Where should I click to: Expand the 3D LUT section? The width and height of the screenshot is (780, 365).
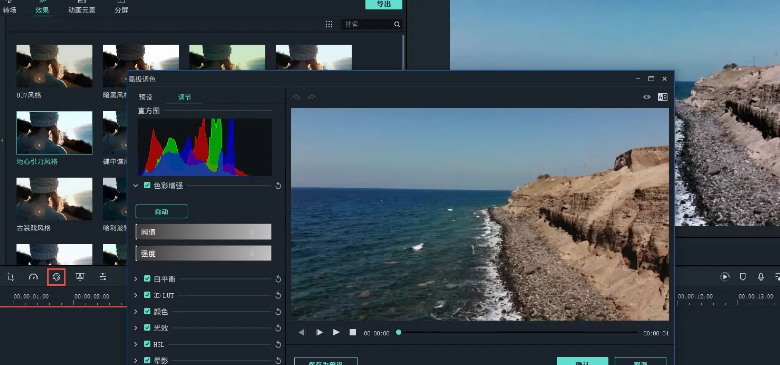click(136, 295)
